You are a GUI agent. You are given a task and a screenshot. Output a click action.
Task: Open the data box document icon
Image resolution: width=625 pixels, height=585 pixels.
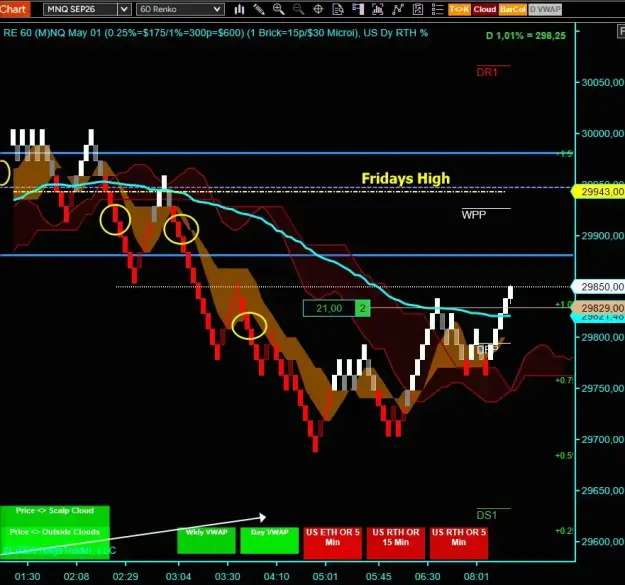point(338,9)
